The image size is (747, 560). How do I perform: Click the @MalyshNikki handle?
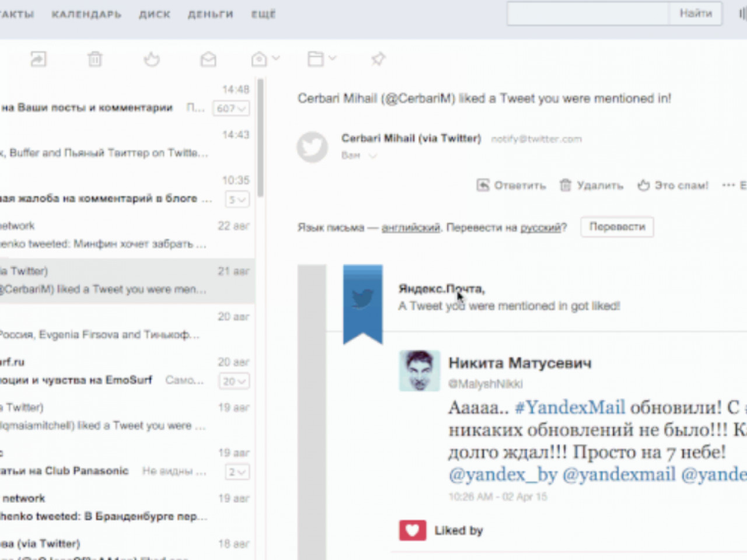(485, 384)
